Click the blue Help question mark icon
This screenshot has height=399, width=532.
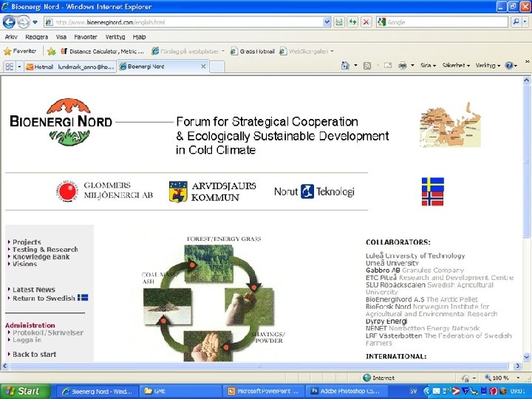(509, 66)
